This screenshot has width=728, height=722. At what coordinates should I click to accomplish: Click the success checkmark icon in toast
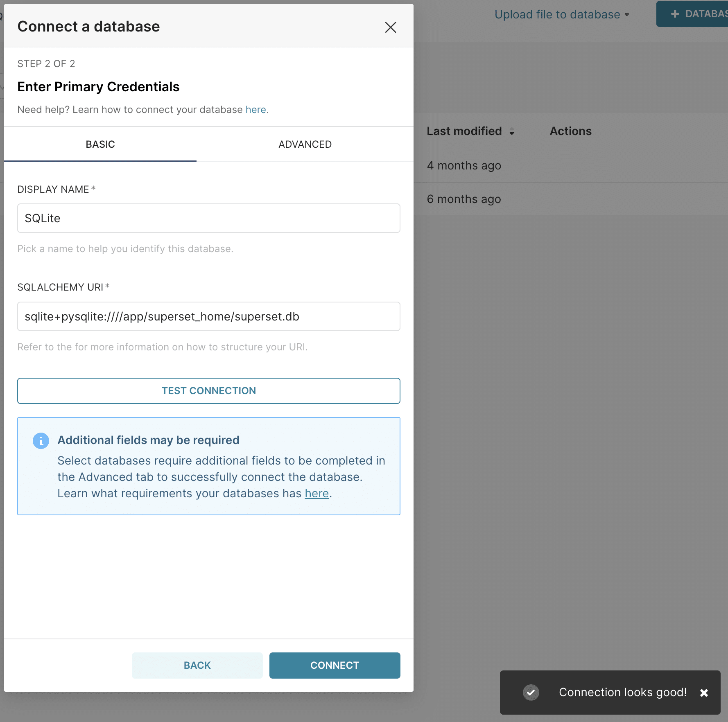coord(531,693)
